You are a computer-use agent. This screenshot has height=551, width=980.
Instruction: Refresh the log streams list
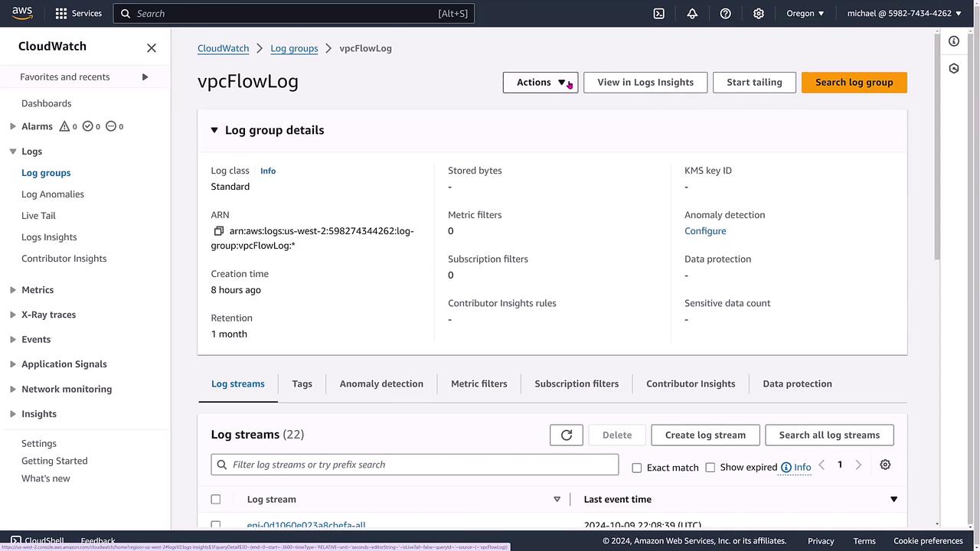pos(567,435)
